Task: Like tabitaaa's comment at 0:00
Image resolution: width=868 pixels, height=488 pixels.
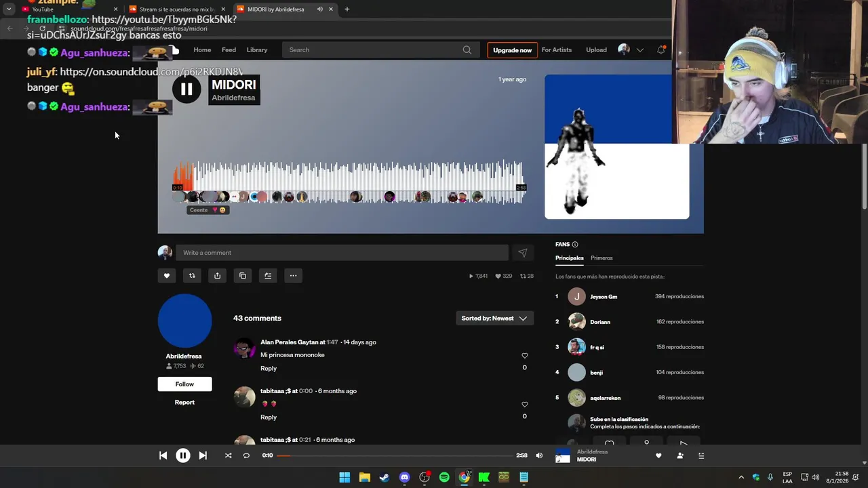Action: click(524, 405)
